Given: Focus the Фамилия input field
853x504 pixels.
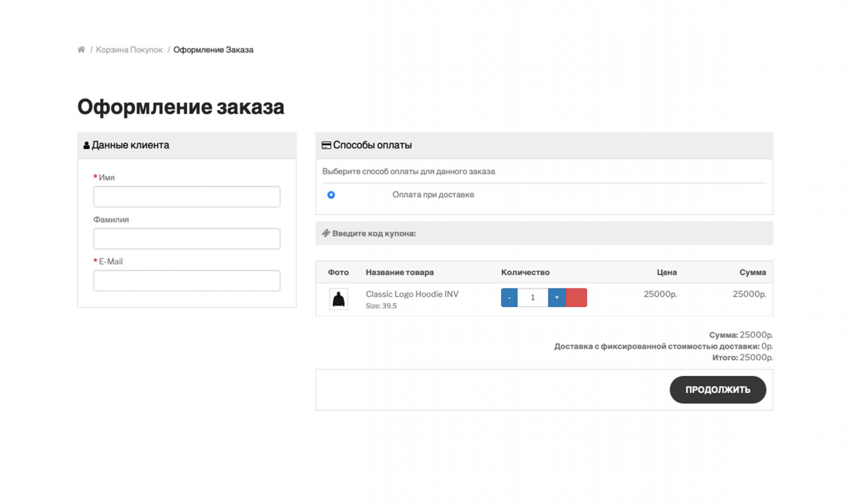Looking at the screenshot, I should tap(187, 239).
